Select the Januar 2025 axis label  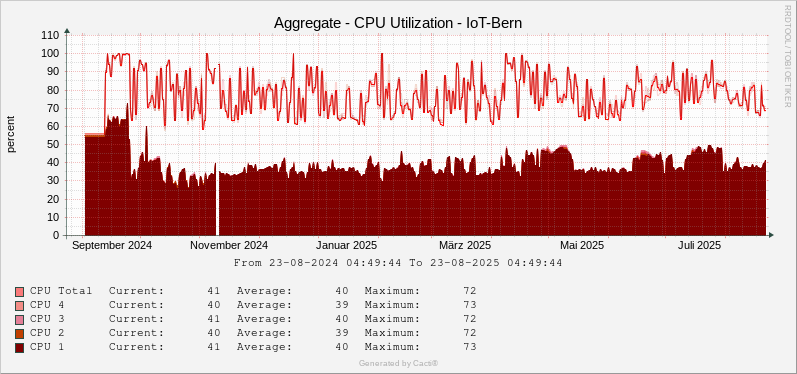pos(347,245)
